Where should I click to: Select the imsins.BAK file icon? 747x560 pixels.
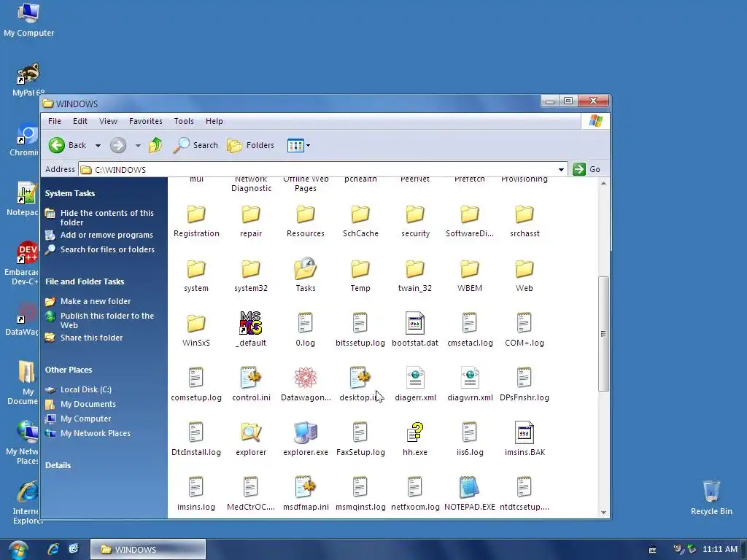pos(525,432)
